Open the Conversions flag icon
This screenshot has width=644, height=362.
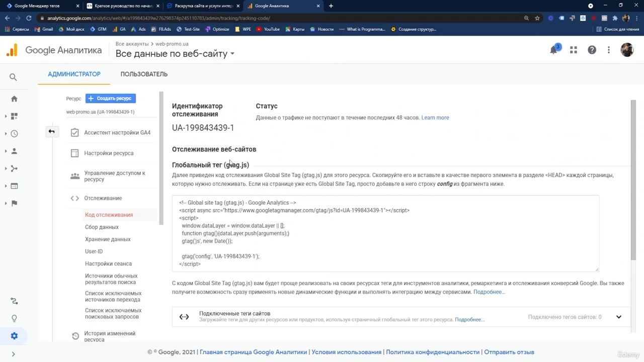[x=14, y=203]
